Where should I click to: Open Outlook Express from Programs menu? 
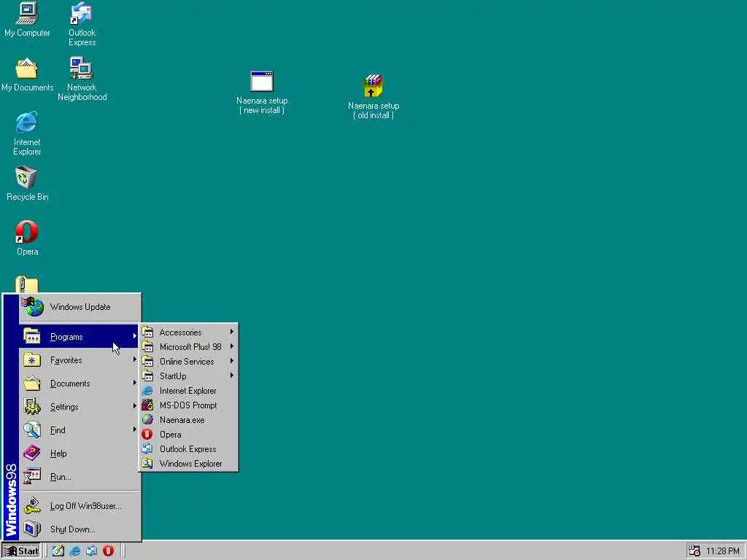coord(188,449)
